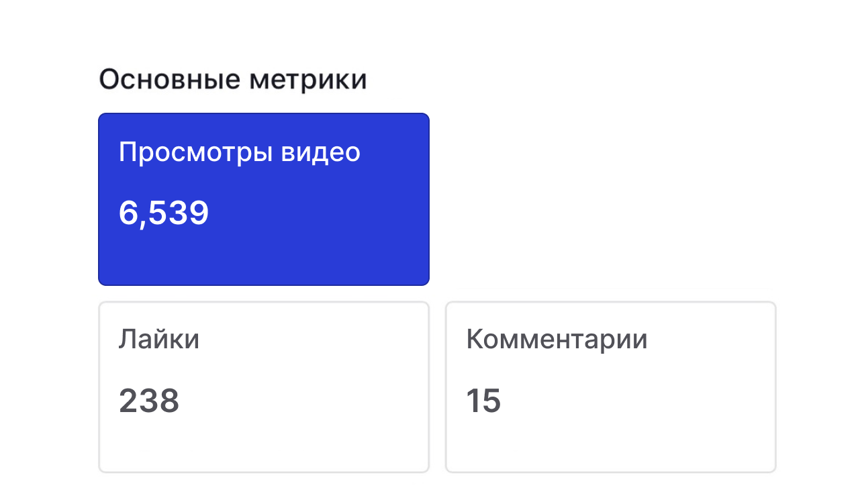858x504 pixels.
Task: Click blank area right of the 238 value
Action: coord(302,401)
